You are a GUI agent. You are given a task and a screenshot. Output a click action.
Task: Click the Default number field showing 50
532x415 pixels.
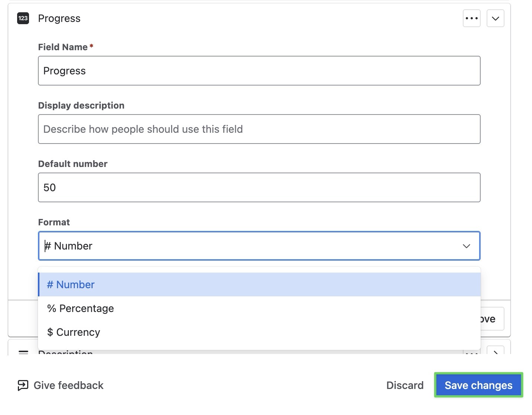[x=259, y=187]
